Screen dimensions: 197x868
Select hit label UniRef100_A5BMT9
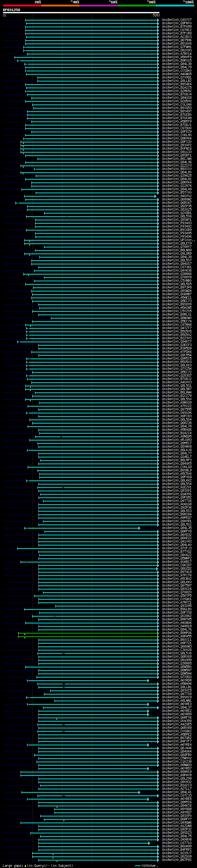176,121
